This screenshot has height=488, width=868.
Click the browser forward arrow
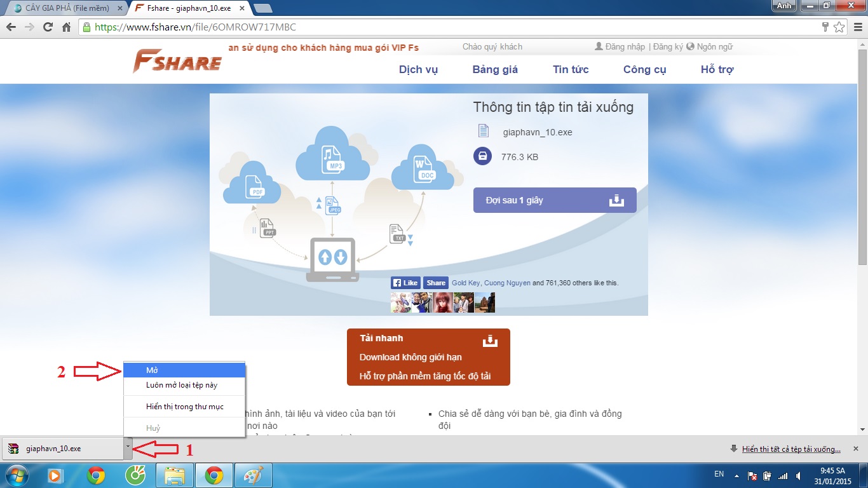(x=29, y=27)
